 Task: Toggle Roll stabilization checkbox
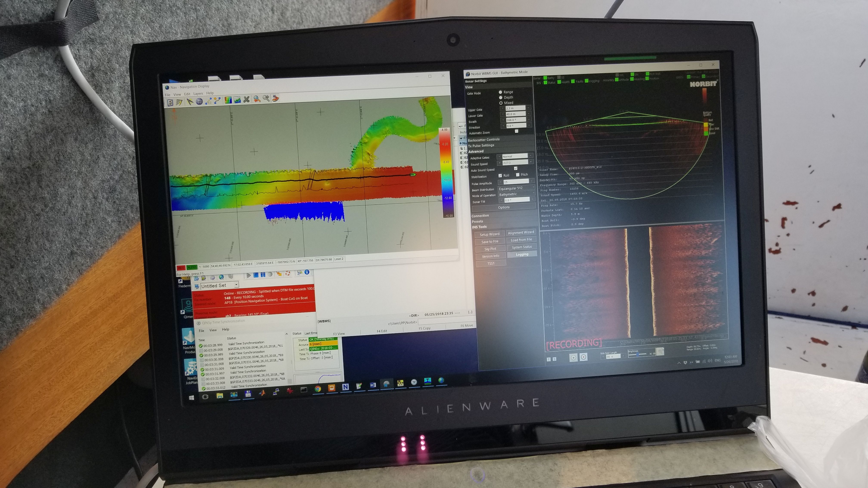pyautogui.click(x=500, y=176)
